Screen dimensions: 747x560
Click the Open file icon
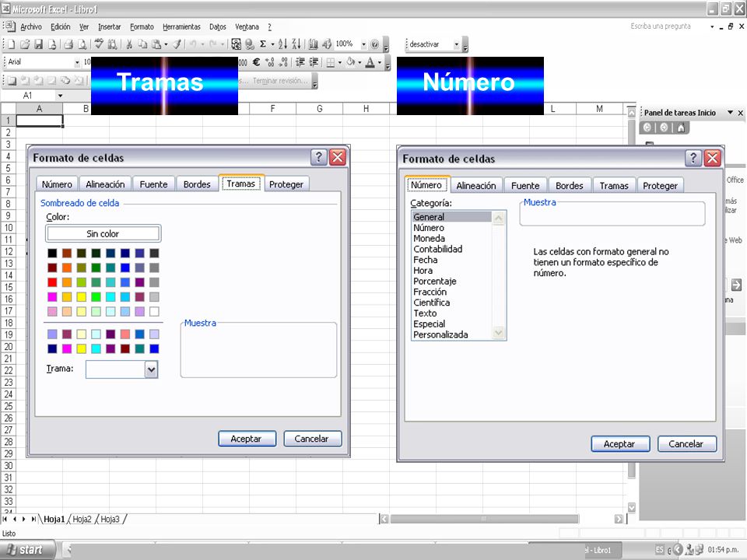[x=25, y=44]
